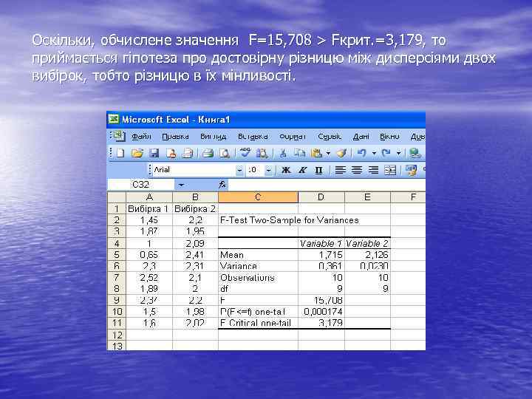The image size is (532, 399).
Task: Click the Redo arrow icon
Action: (x=386, y=153)
